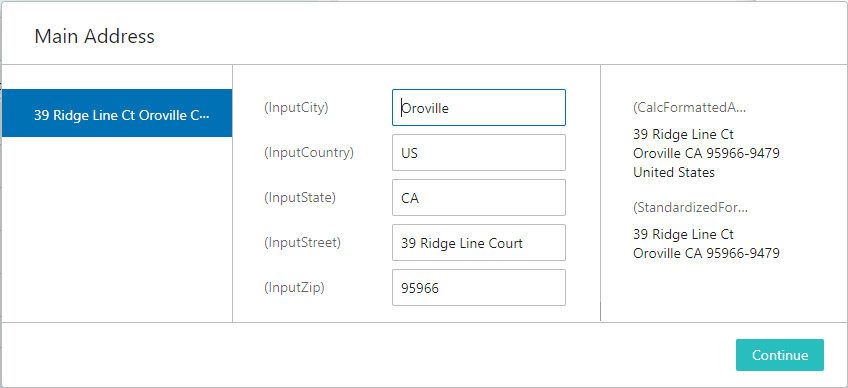Viewport: 848px width, 388px height.
Task: Click the truncated (CalcFormattedA... heading
Action: [690, 108]
